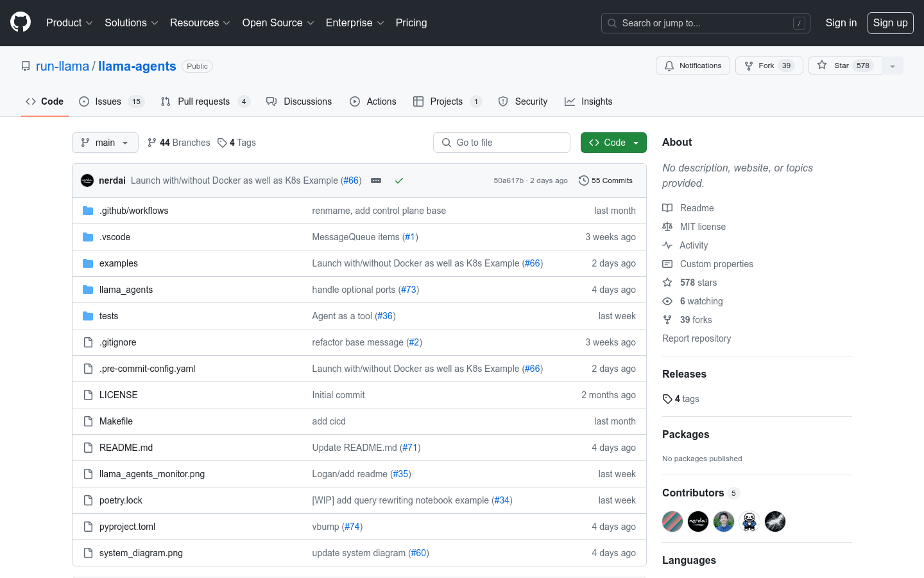Click the Go to file input
This screenshot has height=578, width=924.
pos(502,143)
